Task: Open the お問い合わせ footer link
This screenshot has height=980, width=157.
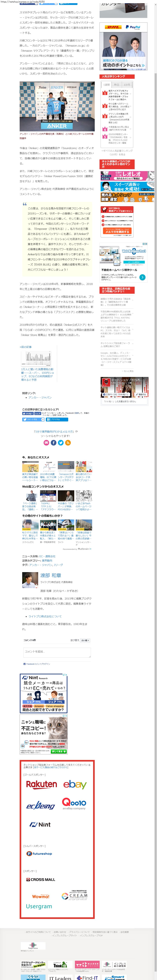Action: pos(60,932)
